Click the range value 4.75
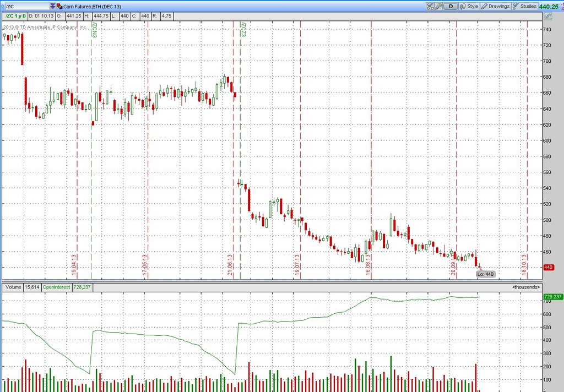564x392 pixels. pos(166,16)
